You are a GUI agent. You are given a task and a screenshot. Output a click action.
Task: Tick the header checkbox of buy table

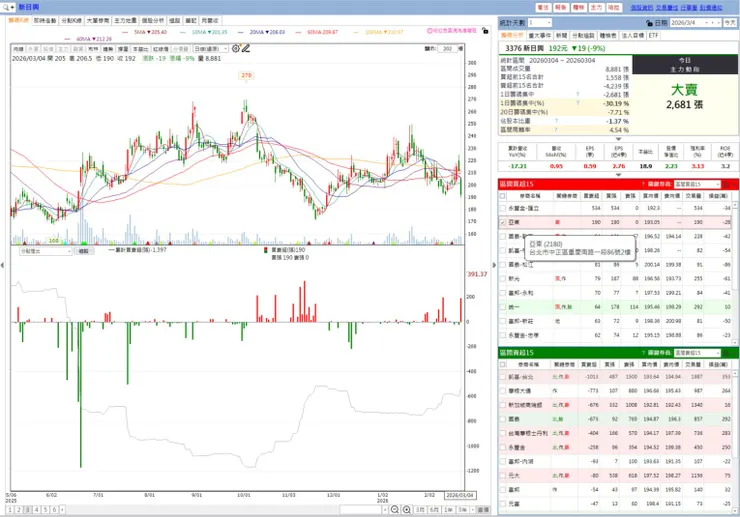503,195
